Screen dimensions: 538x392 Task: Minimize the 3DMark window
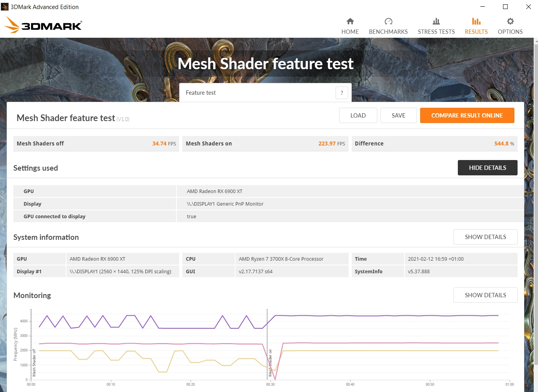click(483, 7)
